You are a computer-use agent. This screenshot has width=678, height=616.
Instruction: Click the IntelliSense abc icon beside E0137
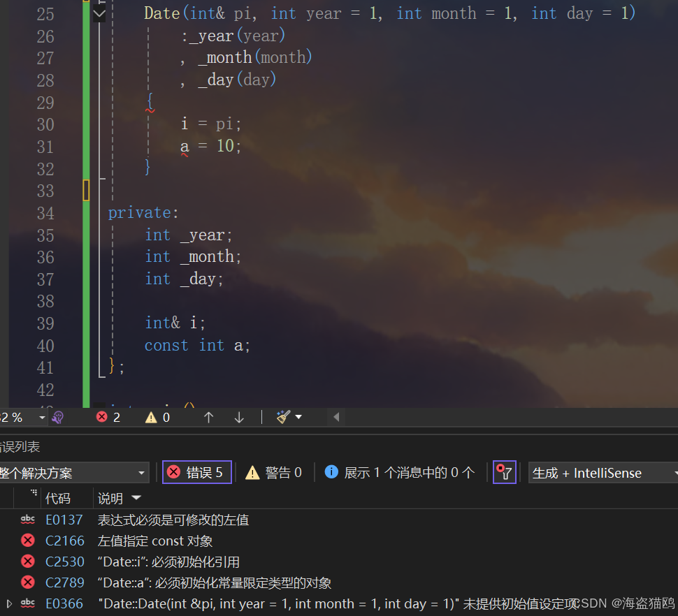[28, 520]
